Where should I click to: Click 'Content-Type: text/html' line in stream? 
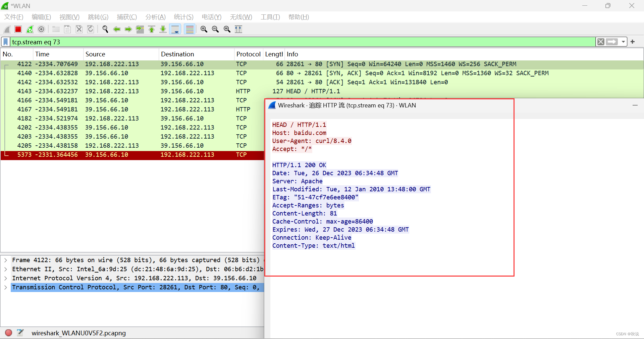(313, 246)
